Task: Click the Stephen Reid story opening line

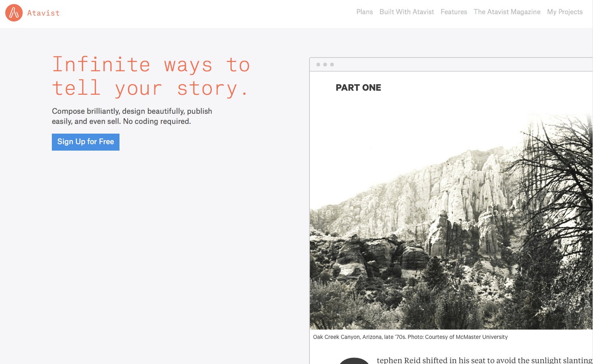Action: point(484,360)
